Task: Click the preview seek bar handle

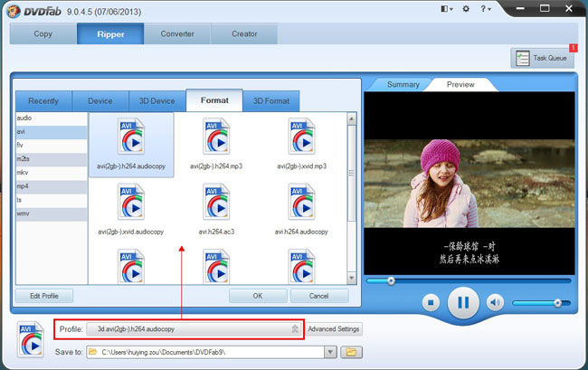Action: click(391, 280)
